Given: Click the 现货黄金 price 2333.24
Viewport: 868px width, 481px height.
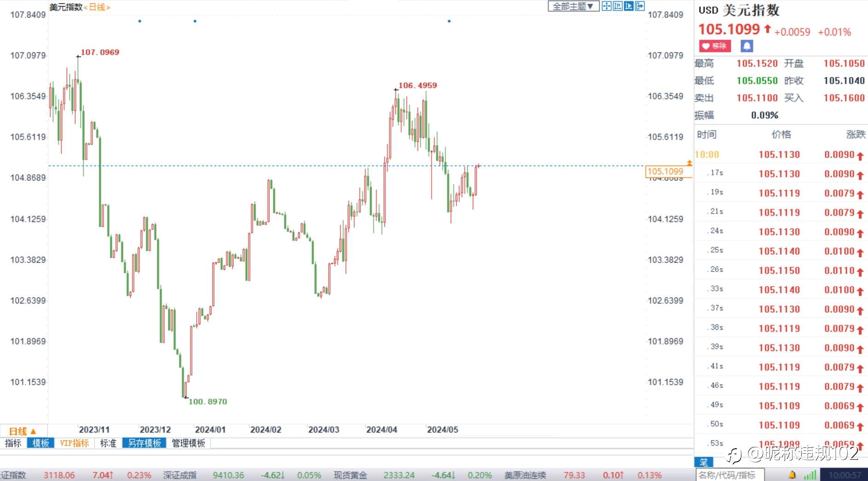Looking at the screenshot, I should [x=399, y=475].
